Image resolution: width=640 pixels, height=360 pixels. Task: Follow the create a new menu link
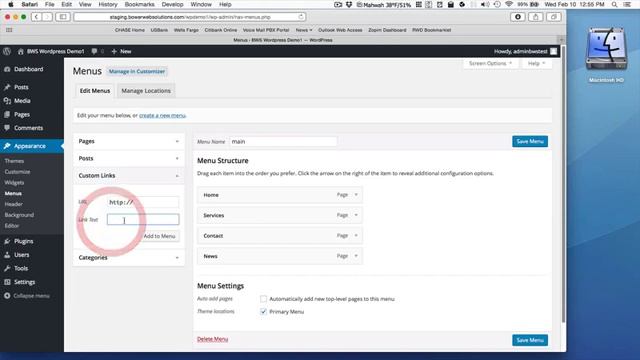point(162,116)
